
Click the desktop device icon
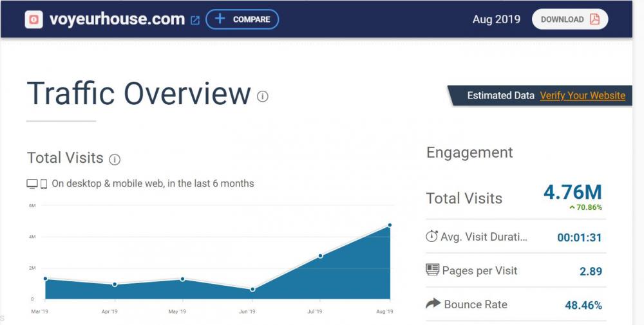click(32, 184)
